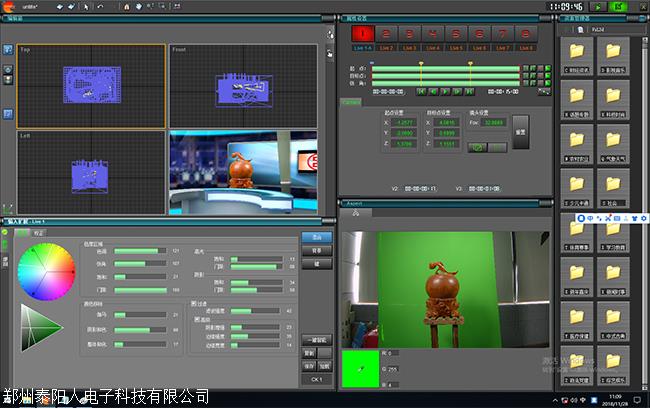Click the green checkmark in keyer panel corner
The height and width of the screenshot is (408, 650).
tap(6, 232)
